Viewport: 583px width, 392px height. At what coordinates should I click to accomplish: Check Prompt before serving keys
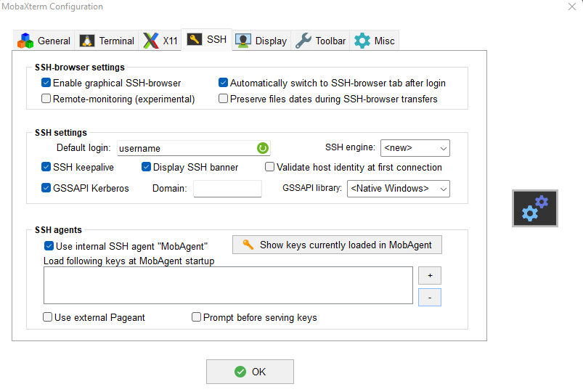[x=196, y=317]
